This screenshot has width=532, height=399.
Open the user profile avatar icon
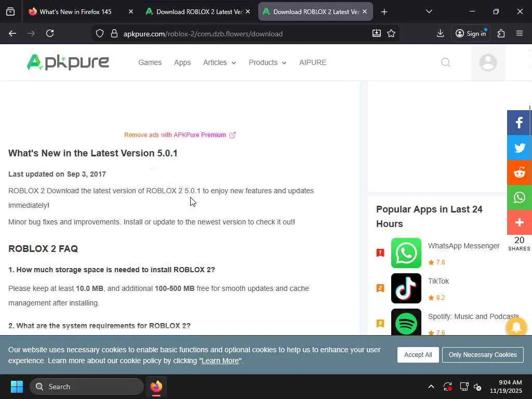point(488,62)
